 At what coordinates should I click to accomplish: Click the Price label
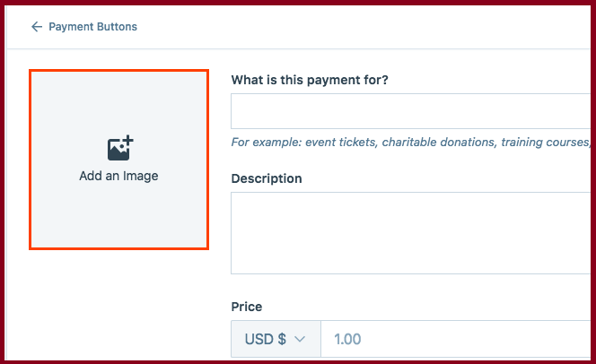pos(247,307)
